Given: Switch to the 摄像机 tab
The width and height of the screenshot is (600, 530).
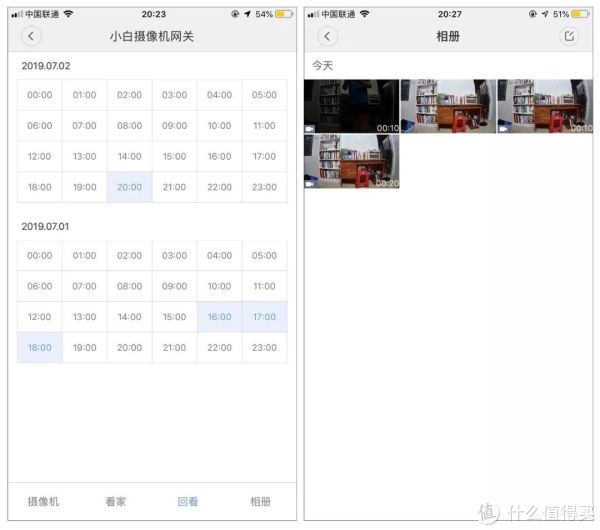Looking at the screenshot, I should point(43,501).
